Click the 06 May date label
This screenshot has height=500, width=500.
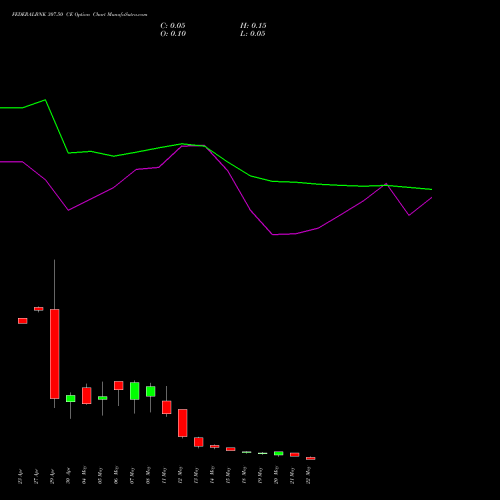tap(116, 475)
